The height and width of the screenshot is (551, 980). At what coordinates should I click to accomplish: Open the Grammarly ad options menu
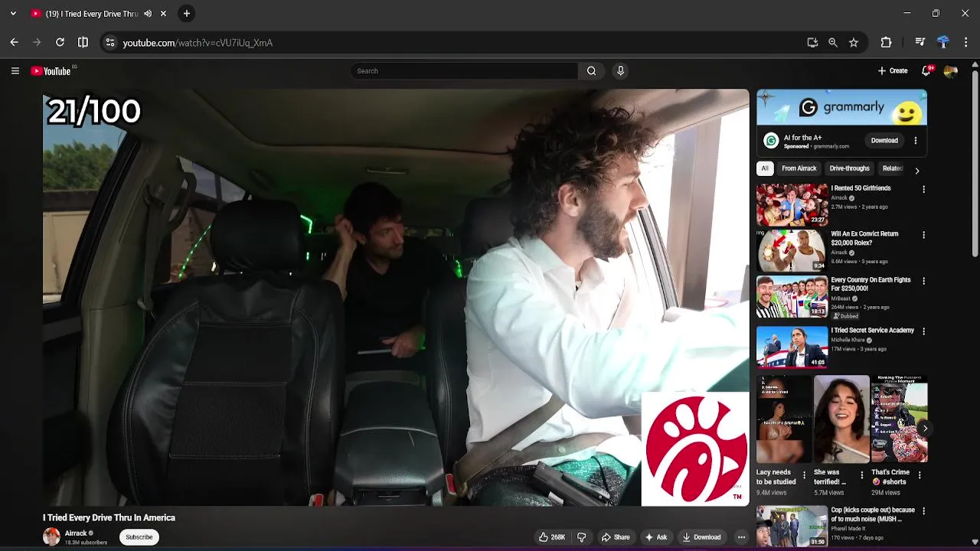pyautogui.click(x=916, y=141)
